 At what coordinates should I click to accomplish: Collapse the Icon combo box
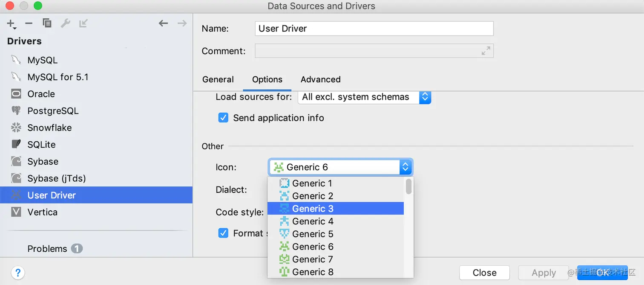[405, 167]
